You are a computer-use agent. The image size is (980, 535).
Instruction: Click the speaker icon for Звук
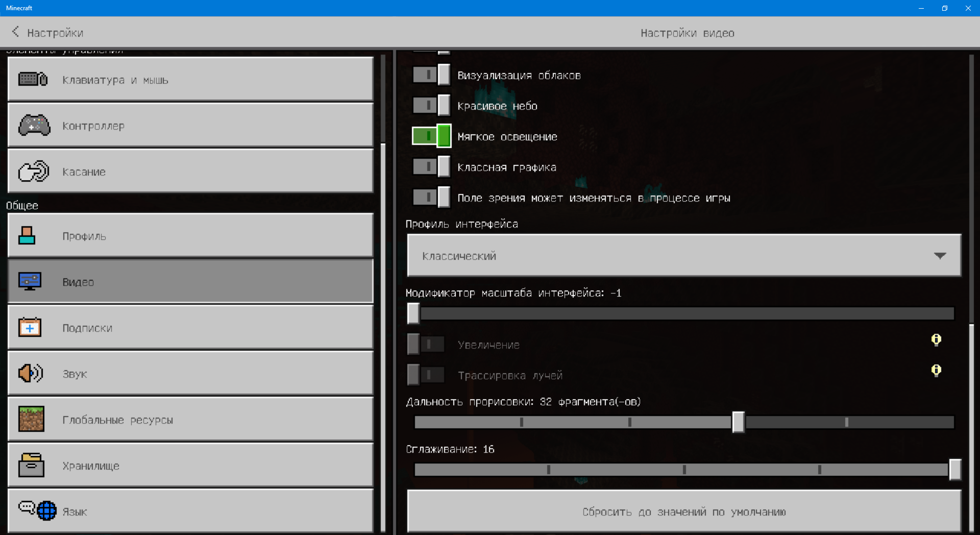pyautogui.click(x=31, y=374)
